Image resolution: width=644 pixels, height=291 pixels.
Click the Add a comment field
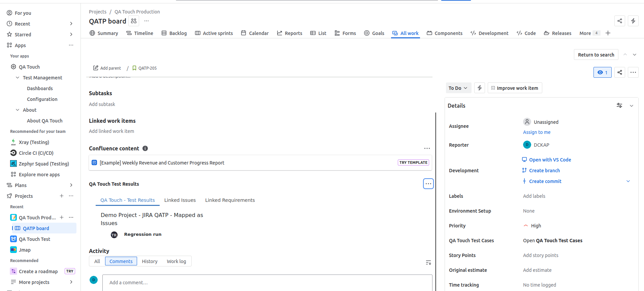point(267,283)
